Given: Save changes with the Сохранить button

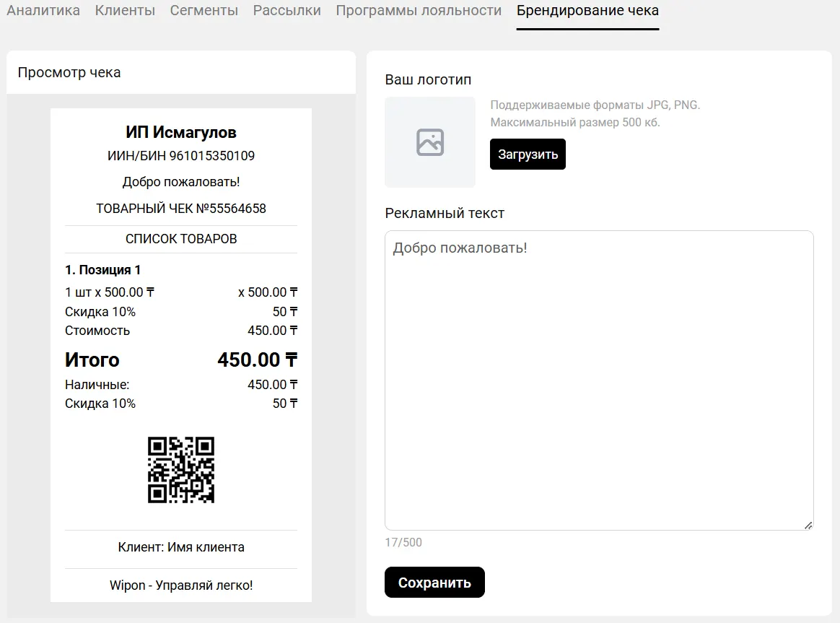Looking at the screenshot, I should point(434,583).
